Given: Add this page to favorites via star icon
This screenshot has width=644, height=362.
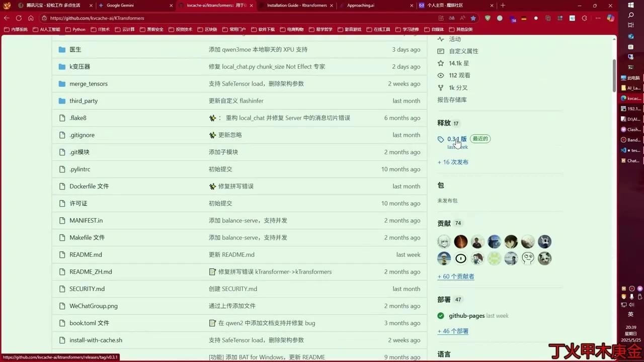Looking at the screenshot, I should coord(473,18).
